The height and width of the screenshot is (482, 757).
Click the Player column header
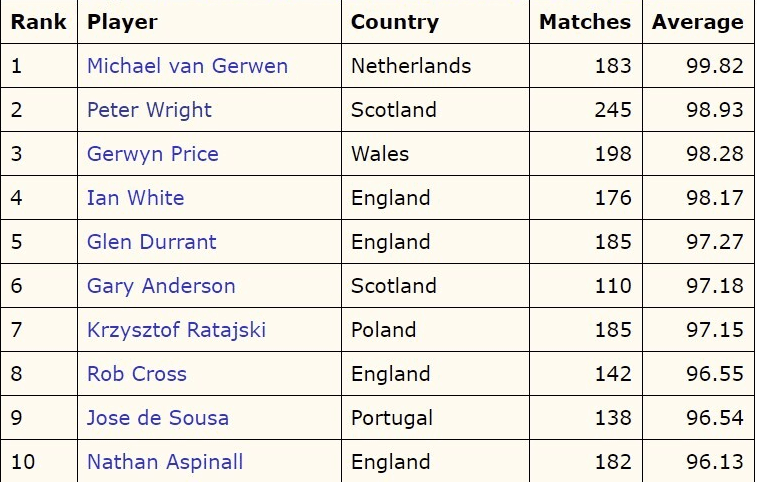click(x=122, y=22)
